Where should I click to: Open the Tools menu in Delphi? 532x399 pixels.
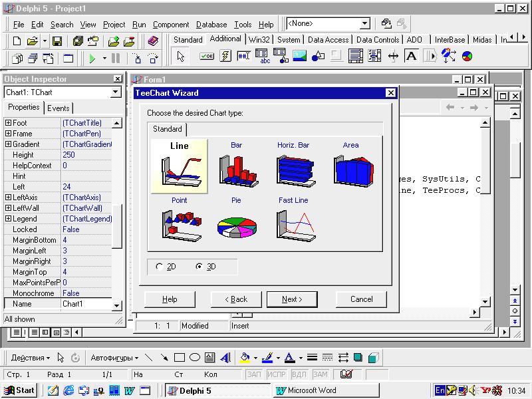[243, 25]
